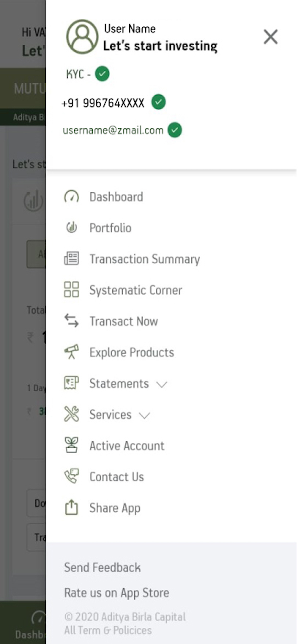Click the Systematic Corner grid icon
Image resolution: width=298 pixels, height=644 pixels.
[72, 290]
